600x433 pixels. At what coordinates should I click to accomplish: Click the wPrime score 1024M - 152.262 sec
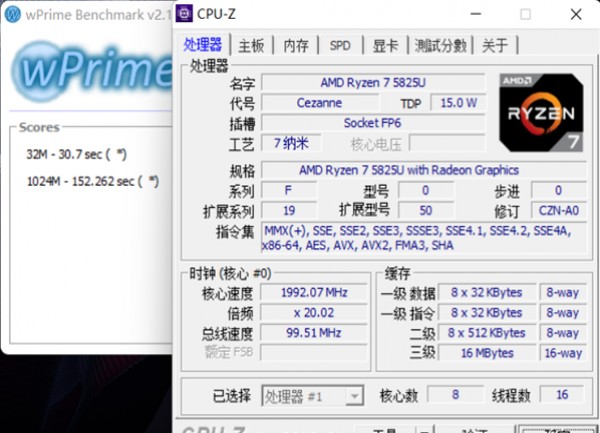(93, 181)
